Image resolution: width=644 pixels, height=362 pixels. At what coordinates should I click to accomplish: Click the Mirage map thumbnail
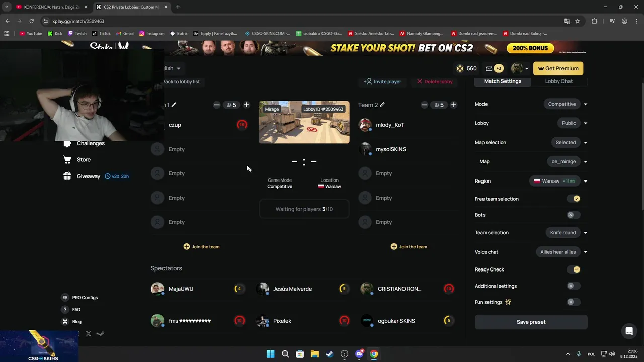point(304,122)
